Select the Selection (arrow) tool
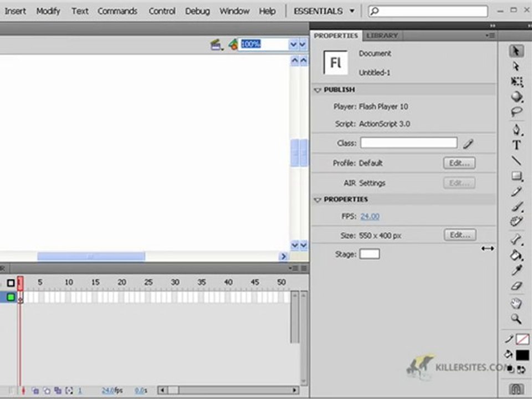The width and height of the screenshot is (532, 399). tap(516, 51)
